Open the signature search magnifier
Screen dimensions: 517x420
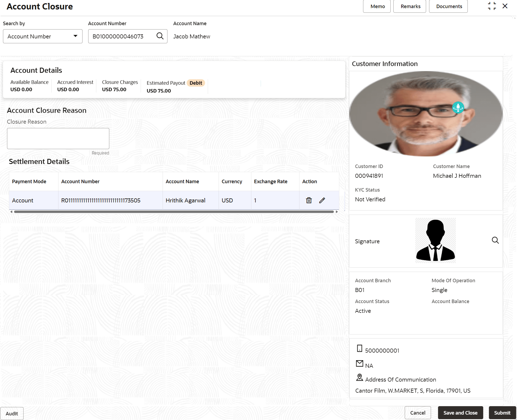pyautogui.click(x=495, y=240)
